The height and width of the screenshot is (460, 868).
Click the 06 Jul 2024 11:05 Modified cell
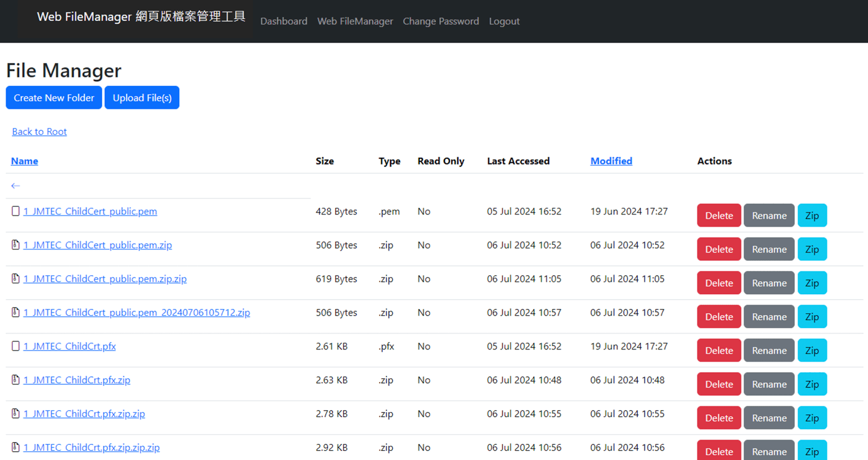pyautogui.click(x=627, y=279)
